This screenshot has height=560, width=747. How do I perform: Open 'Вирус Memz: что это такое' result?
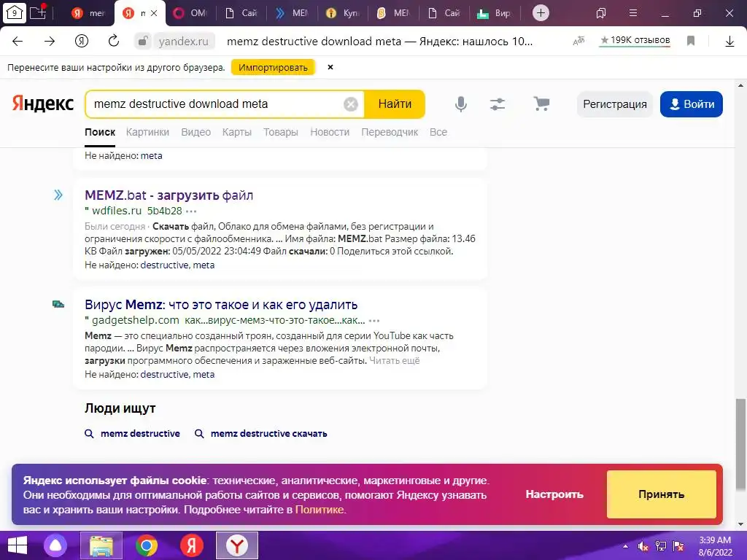[221, 305]
